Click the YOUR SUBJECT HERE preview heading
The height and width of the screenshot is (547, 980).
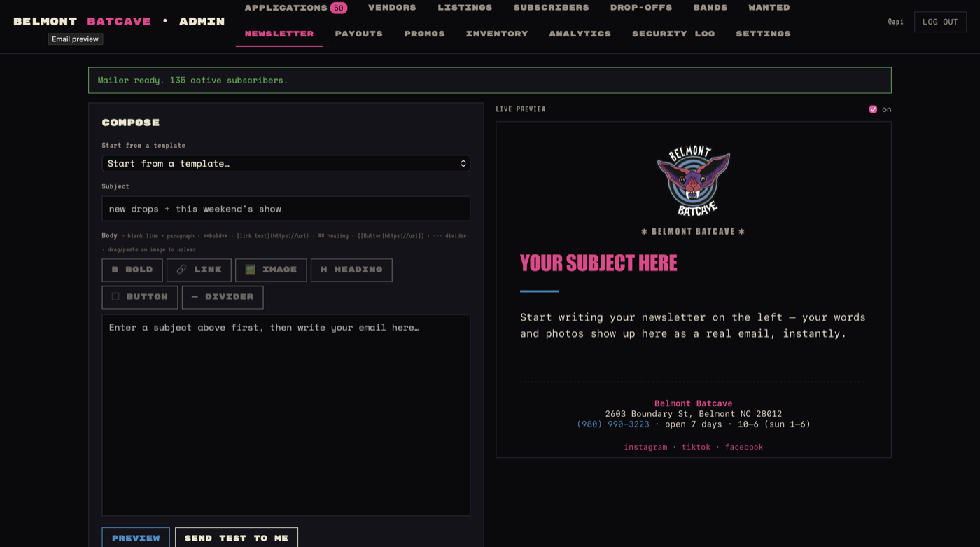point(598,263)
